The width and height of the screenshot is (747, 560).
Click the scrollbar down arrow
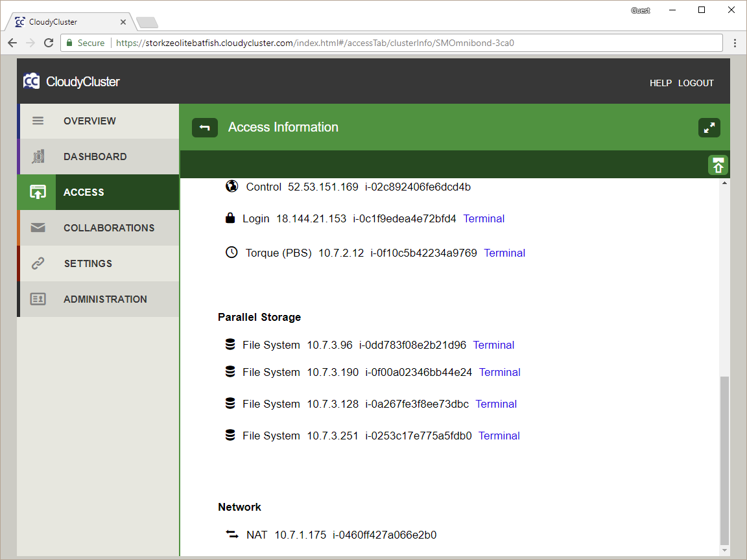pyautogui.click(x=724, y=550)
